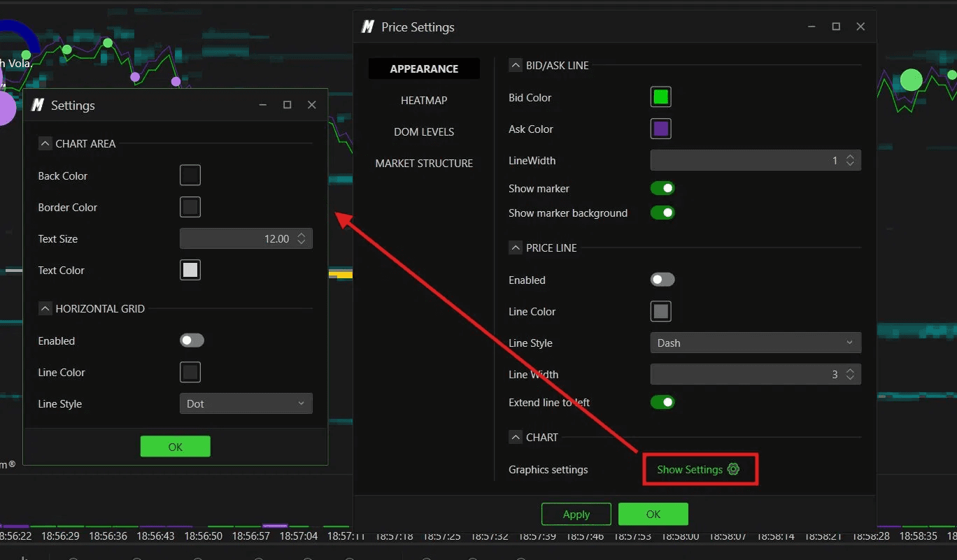This screenshot has width=957, height=560.
Task: Click the 'Price Settings' window title text
Action: pyautogui.click(x=418, y=27)
